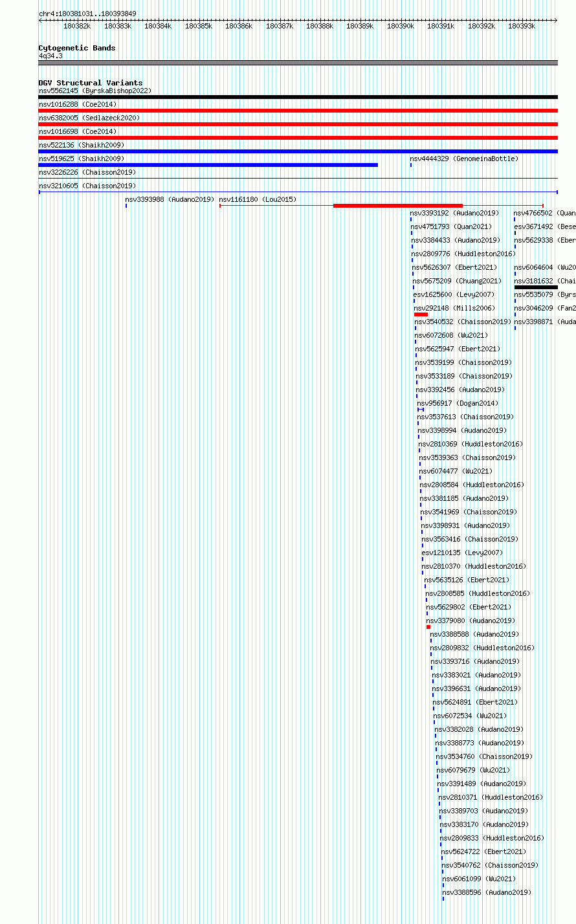Click the 180386k ruler tick label
The image size is (576, 924).
[238, 27]
